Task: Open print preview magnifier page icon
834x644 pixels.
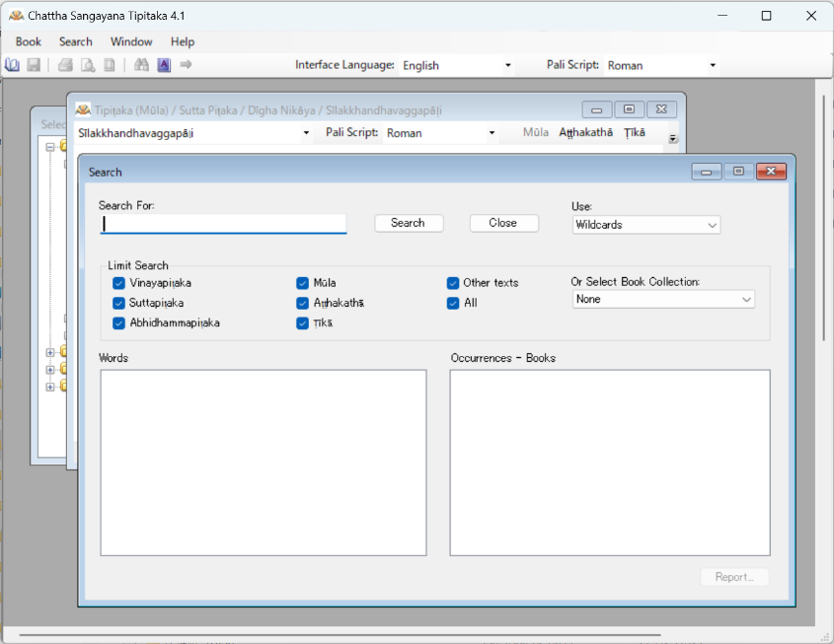Action: click(x=88, y=65)
